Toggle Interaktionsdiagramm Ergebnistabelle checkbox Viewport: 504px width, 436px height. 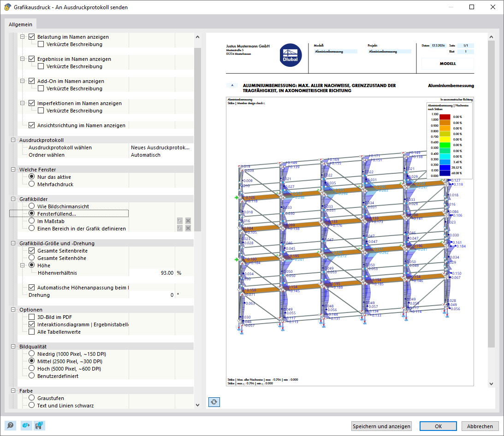[x=31, y=324]
